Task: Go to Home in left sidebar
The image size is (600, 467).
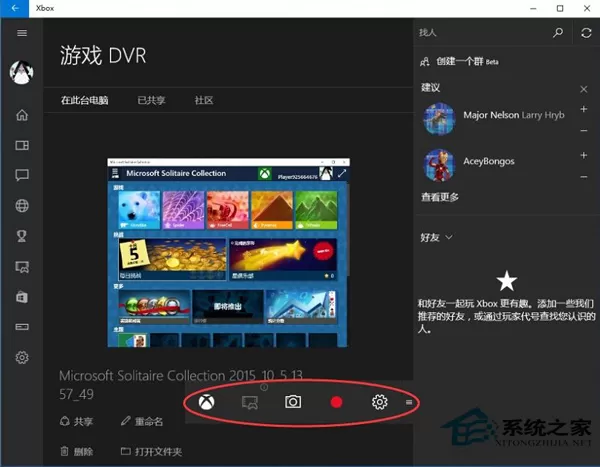Action: (x=22, y=115)
